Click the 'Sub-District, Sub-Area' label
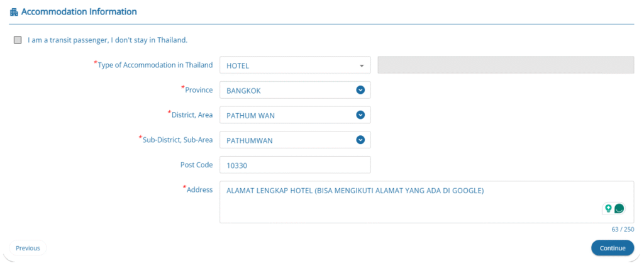The width and height of the screenshot is (644, 263). tap(177, 140)
